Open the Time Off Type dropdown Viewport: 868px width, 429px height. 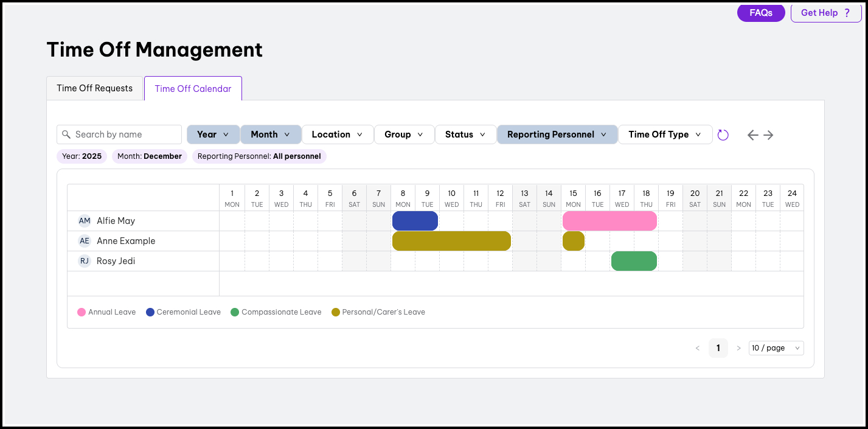click(x=665, y=134)
